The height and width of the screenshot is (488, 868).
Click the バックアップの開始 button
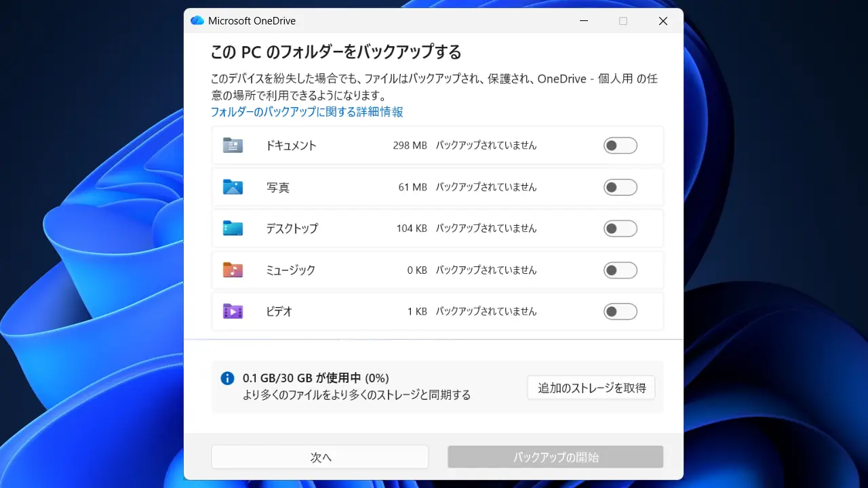click(555, 457)
